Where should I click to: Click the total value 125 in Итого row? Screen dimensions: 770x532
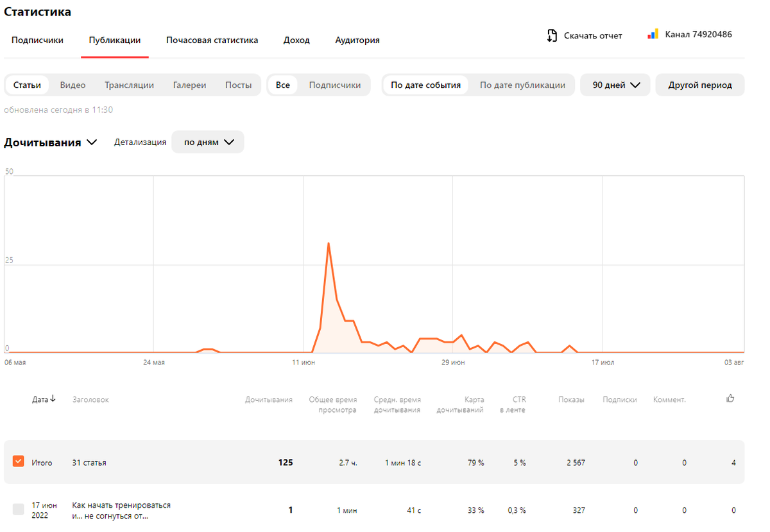point(286,462)
